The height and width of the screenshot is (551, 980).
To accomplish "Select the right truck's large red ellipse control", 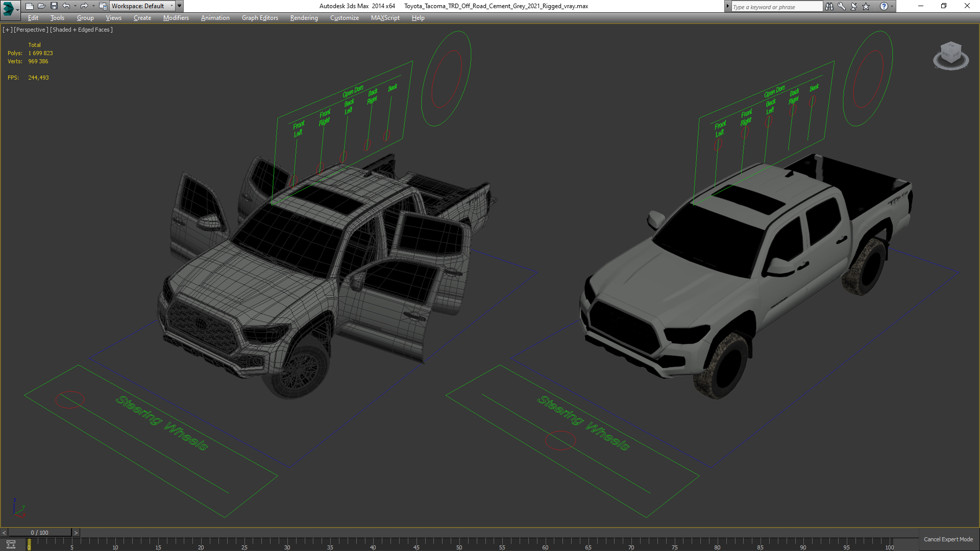I will [x=868, y=79].
